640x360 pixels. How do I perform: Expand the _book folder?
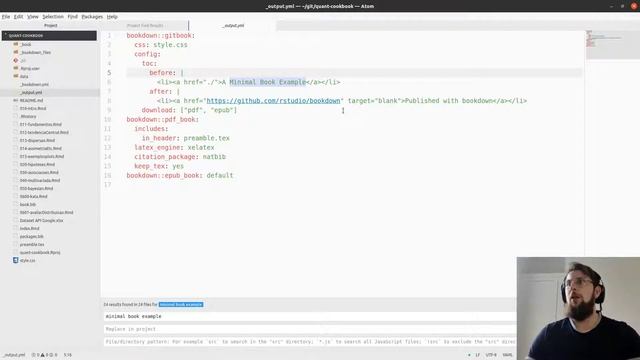pyautogui.click(x=26, y=44)
